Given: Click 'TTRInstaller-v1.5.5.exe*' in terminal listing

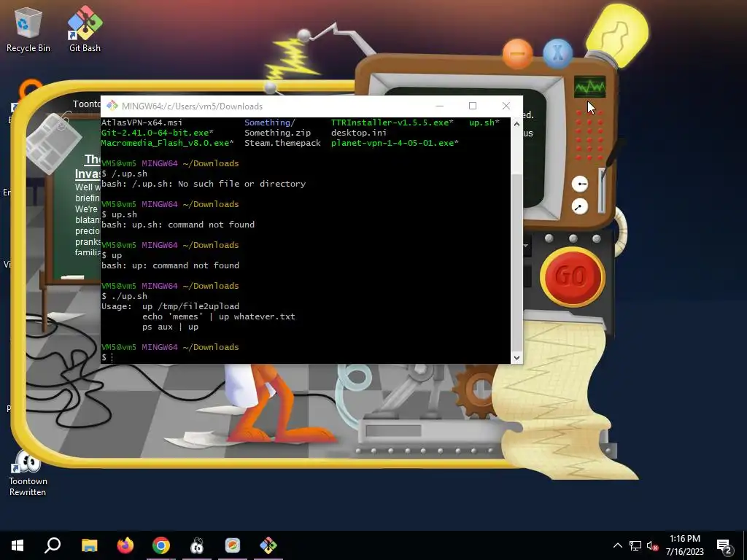Looking at the screenshot, I should (x=392, y=122).
